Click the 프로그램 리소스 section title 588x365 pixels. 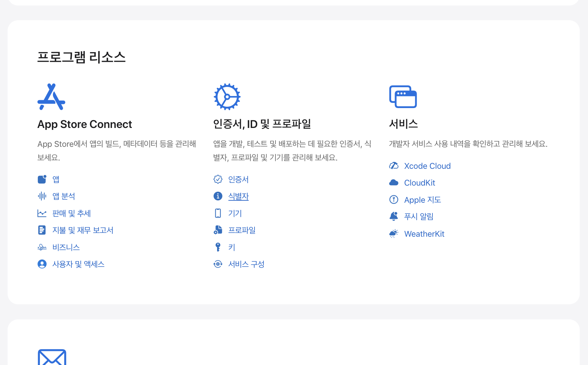click(x=81, y=57)
